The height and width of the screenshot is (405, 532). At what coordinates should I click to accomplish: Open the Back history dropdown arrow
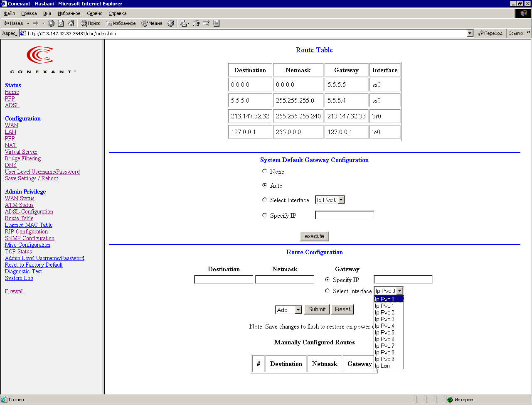pos(28,23)
